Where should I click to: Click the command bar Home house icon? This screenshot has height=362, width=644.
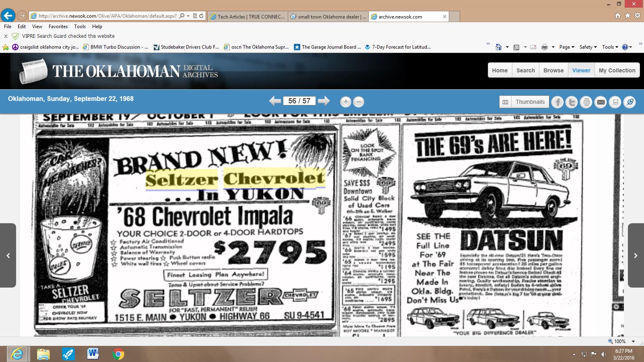pyautogui.click(x=498, y=47)
